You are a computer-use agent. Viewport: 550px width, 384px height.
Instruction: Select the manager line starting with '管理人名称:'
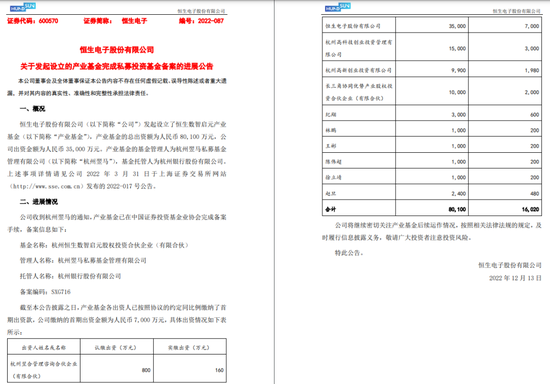[83, 261]
